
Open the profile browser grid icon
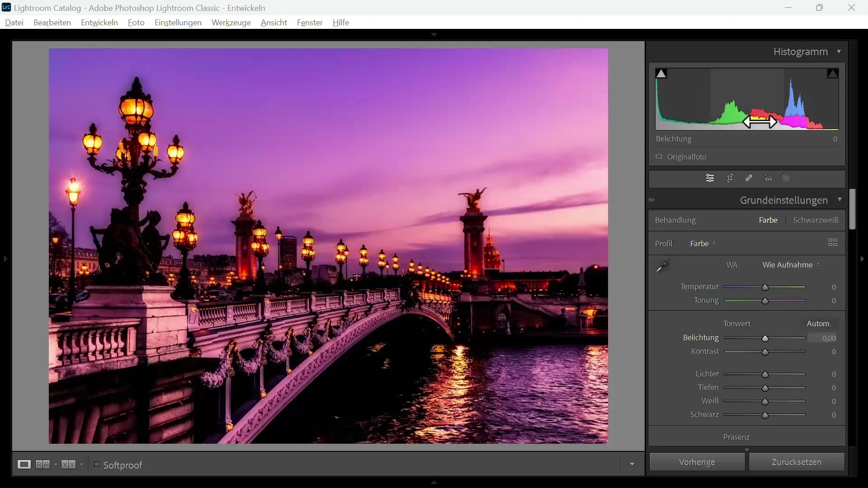(x=833, y=243)
